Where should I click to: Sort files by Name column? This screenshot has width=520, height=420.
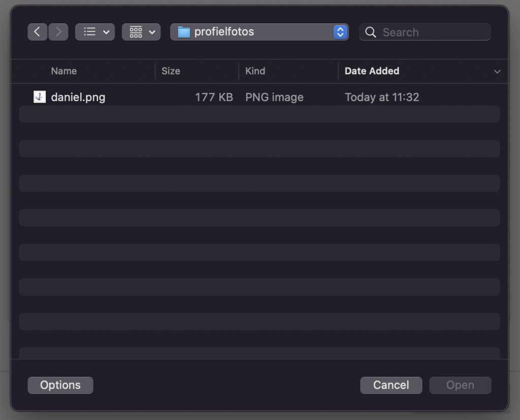pos(64,71)
